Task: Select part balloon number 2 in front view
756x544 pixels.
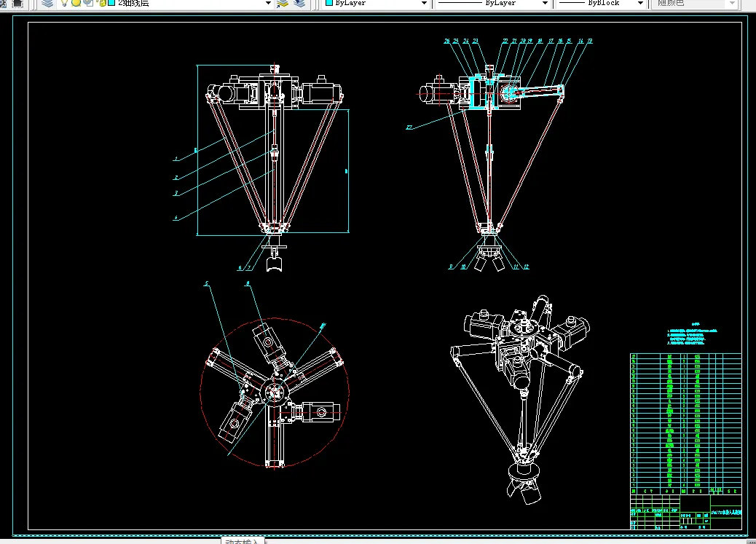Action: click(x=176, y=178)
